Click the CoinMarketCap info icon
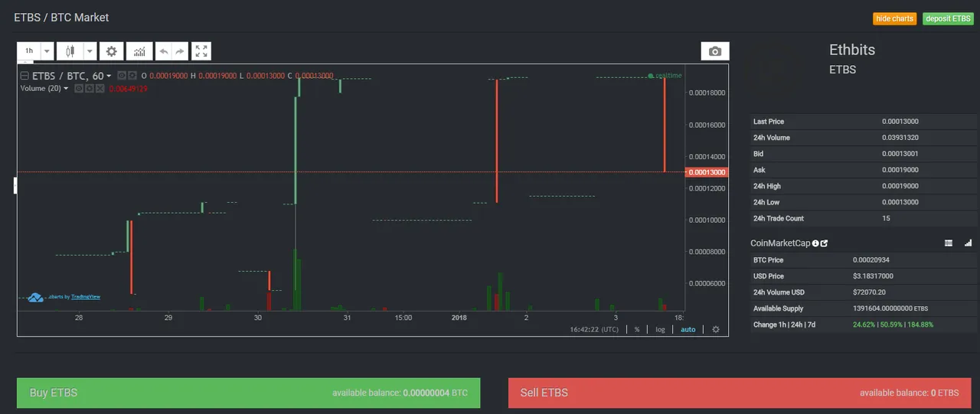Image resolution: width=980 pixels, height=414 pixels. pos(815,243)
